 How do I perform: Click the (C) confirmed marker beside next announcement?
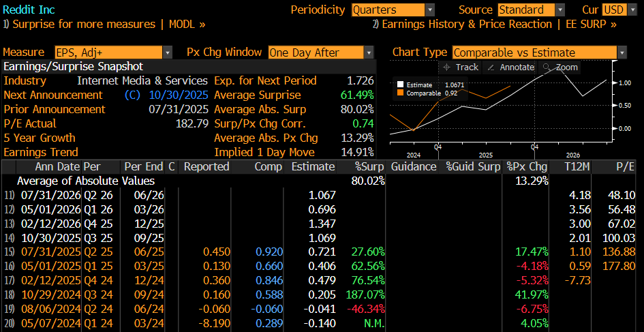click(132, 95)
